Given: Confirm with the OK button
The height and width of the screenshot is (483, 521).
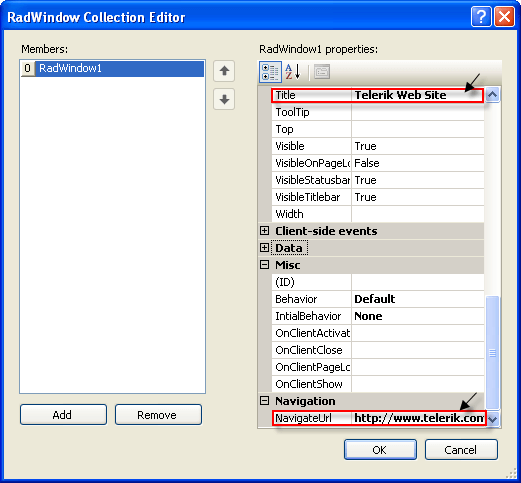Looking at the screenshot, I should [x=380, y=450].
